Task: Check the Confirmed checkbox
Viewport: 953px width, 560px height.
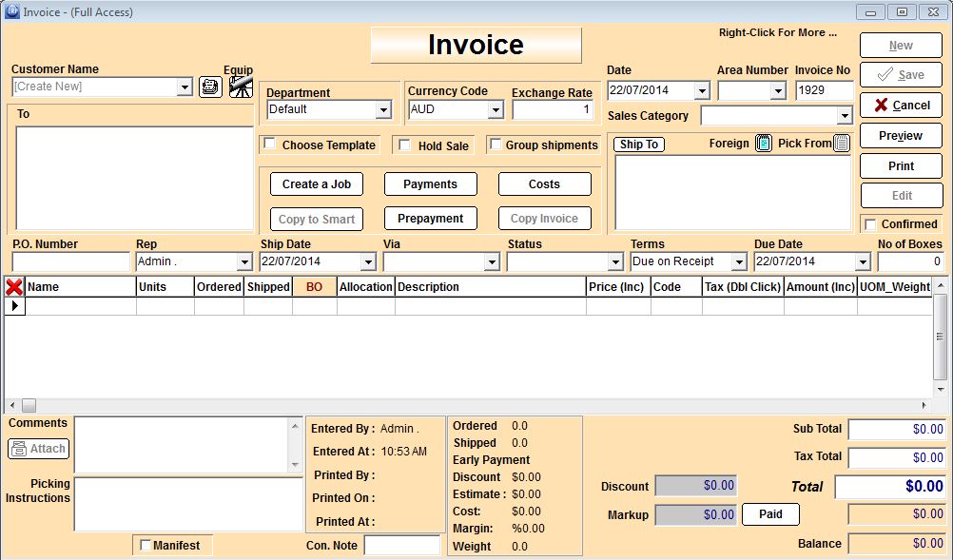Action: coord(870,224)
